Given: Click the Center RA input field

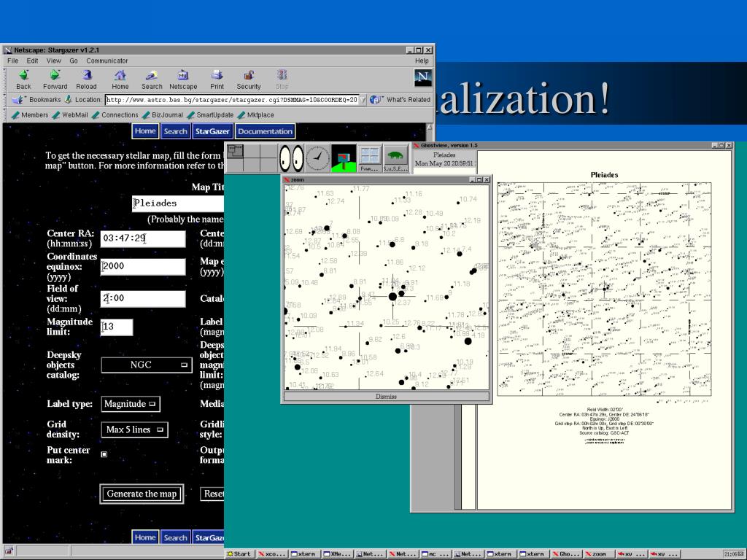Looking at the screenshot, I should [x=143, y=238].
